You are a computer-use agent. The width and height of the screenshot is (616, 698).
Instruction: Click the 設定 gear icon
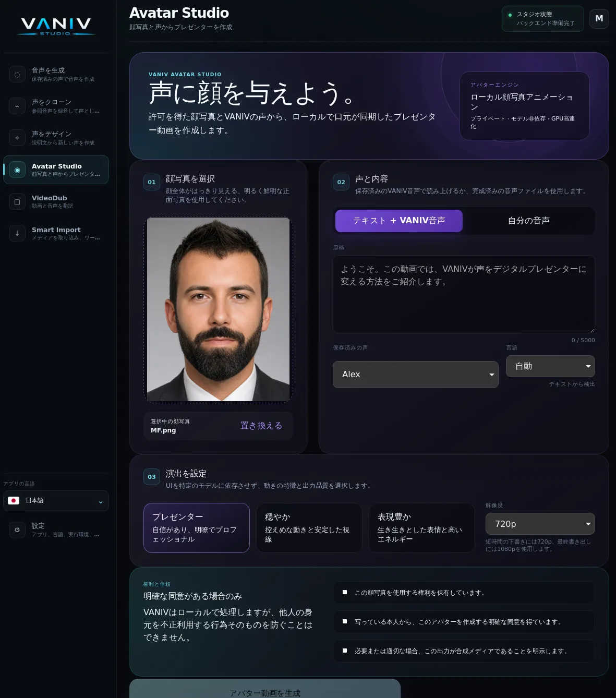pos(17,529)
